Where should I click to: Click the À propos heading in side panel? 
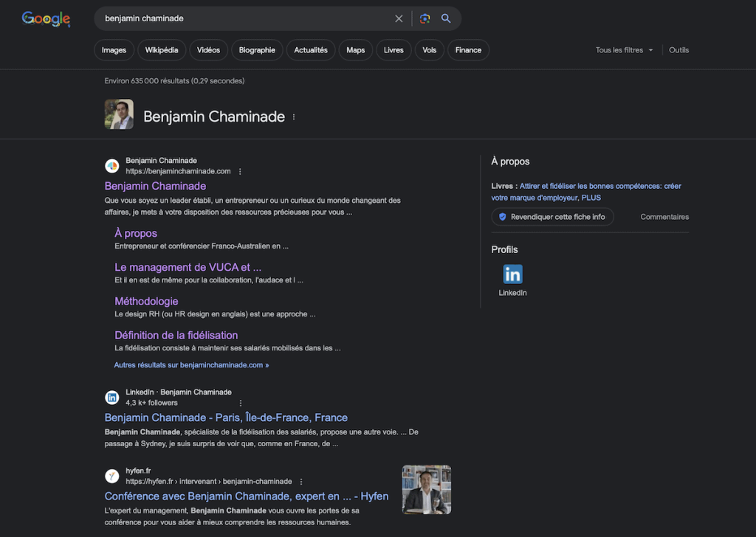pos(510,162)
